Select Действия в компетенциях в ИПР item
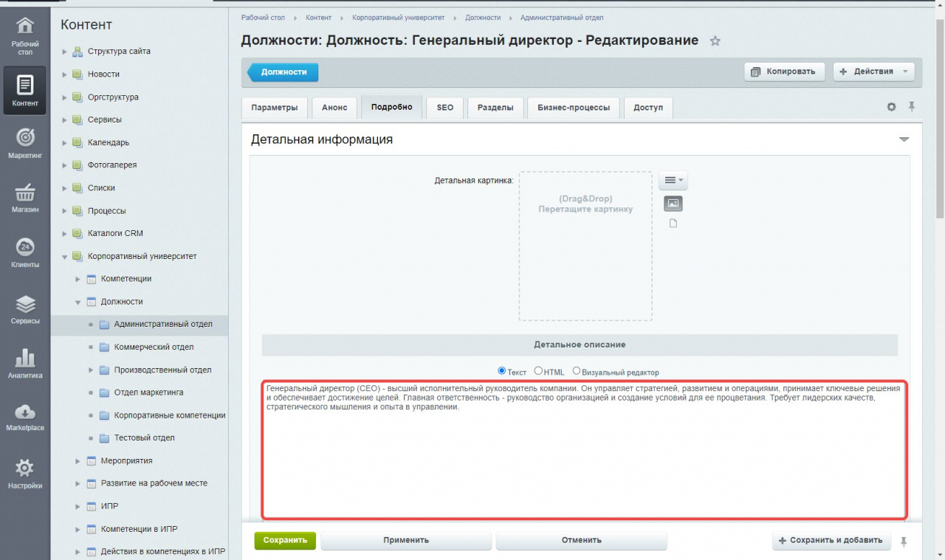Image resolution: width=945 pixels, height=560 pixels. tap(163, 551)
